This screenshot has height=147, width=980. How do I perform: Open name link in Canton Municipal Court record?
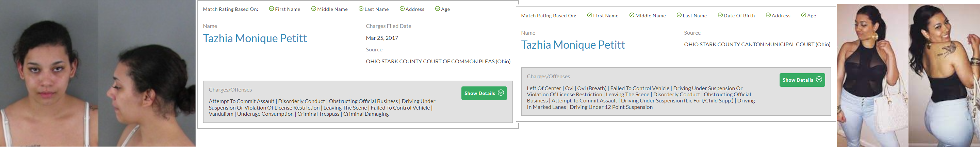click(x=573, y=45)
